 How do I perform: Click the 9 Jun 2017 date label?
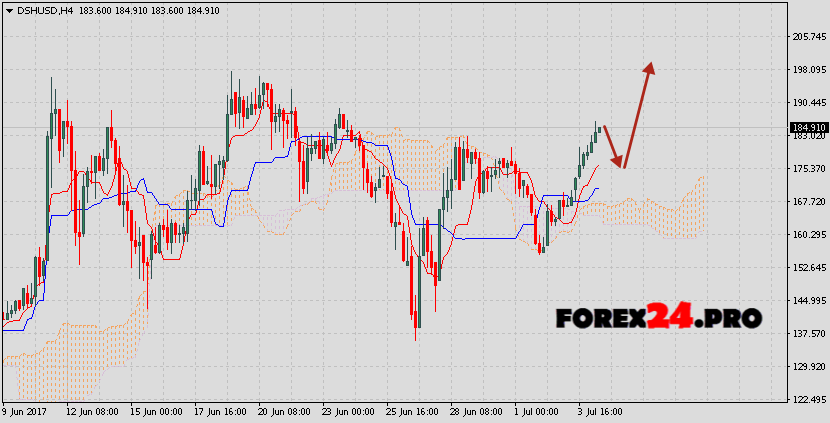[x=26, y=411]
